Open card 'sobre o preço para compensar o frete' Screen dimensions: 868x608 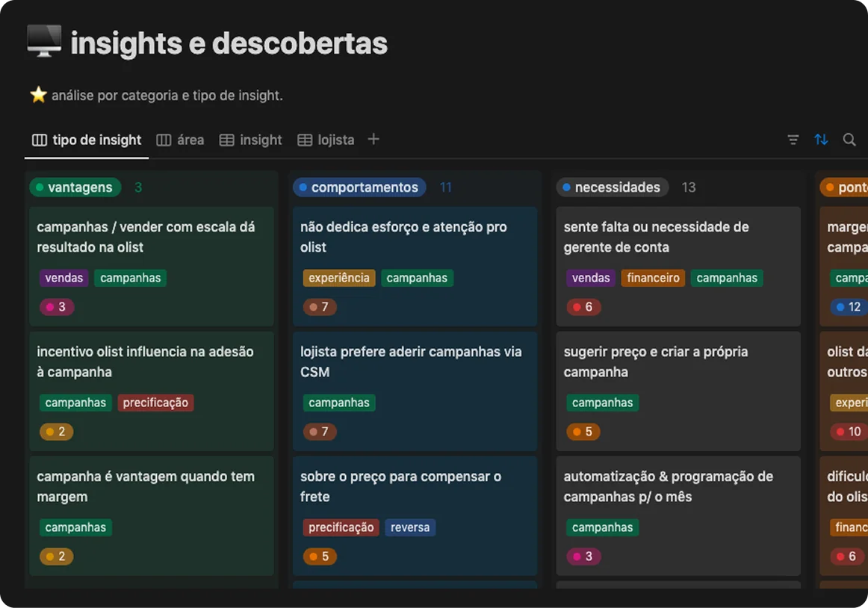(415, 515)
